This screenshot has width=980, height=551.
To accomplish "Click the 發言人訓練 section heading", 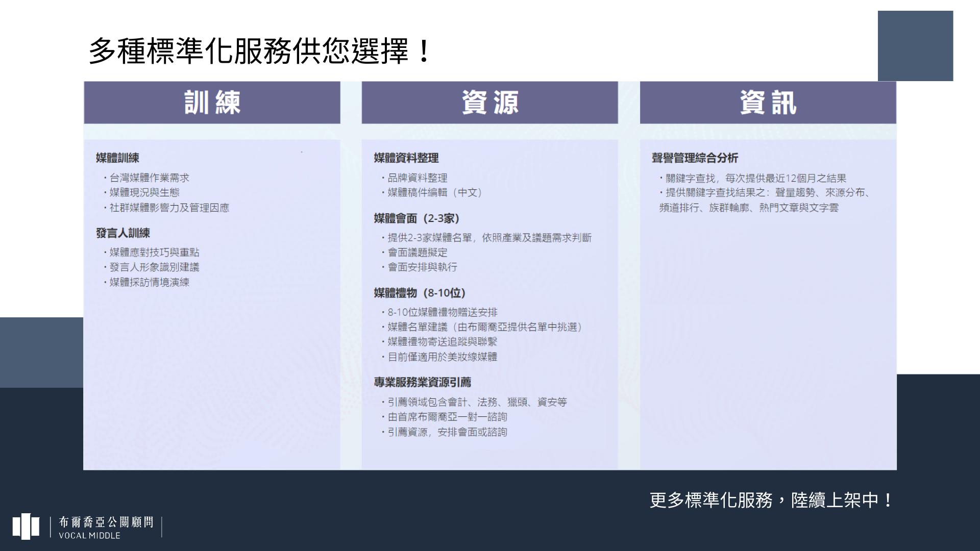I will [x=123, y=233].
